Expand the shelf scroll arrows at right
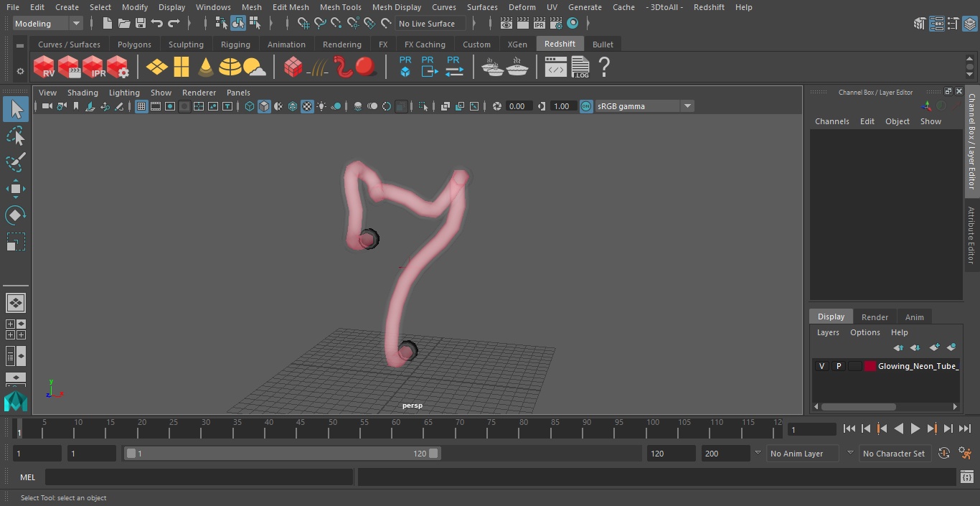The width and height of the screenshot is (980, 506). pos(970,67)
